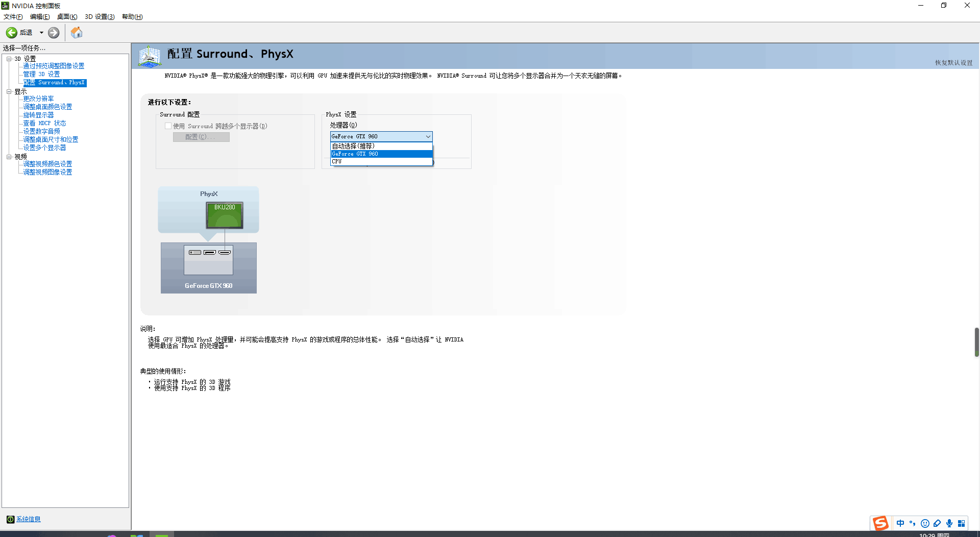
Task: Click the Sogou punctuation mode icon
Action: 913,523
